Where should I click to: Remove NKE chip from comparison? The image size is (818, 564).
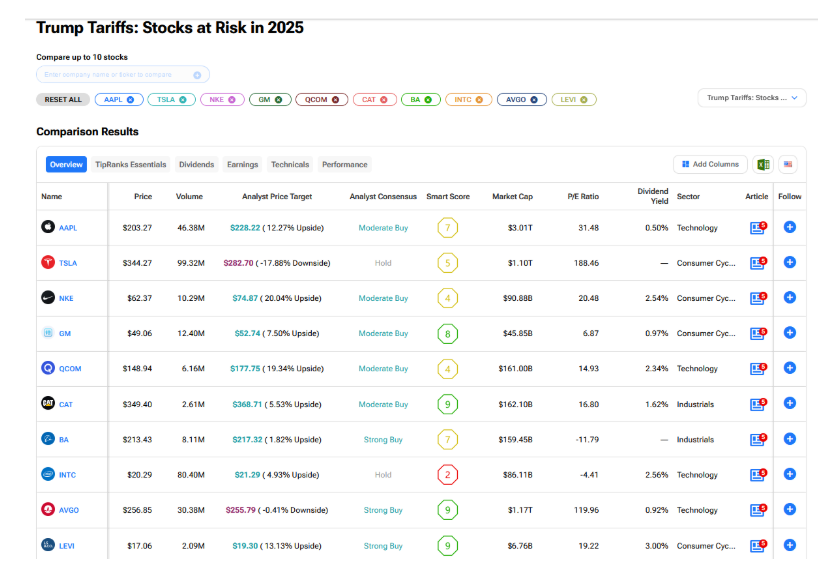click(x=232, y=100)
